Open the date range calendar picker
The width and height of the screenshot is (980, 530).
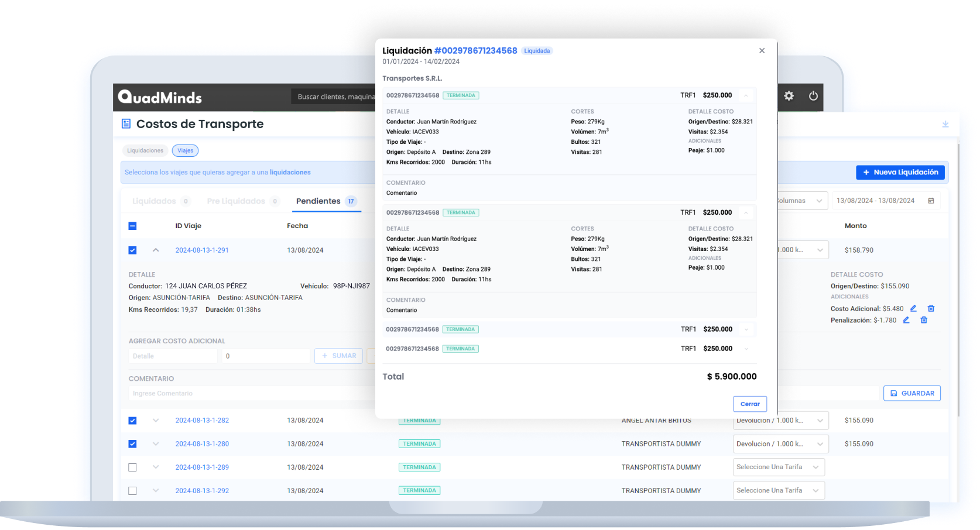[x=931, y=201]
